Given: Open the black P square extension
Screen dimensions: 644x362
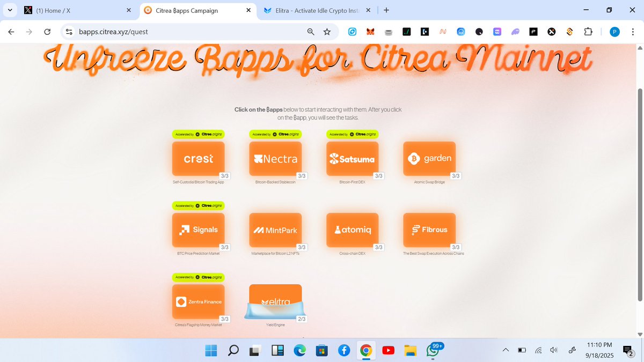Looking at the screenshot, I should click(533, 32).
